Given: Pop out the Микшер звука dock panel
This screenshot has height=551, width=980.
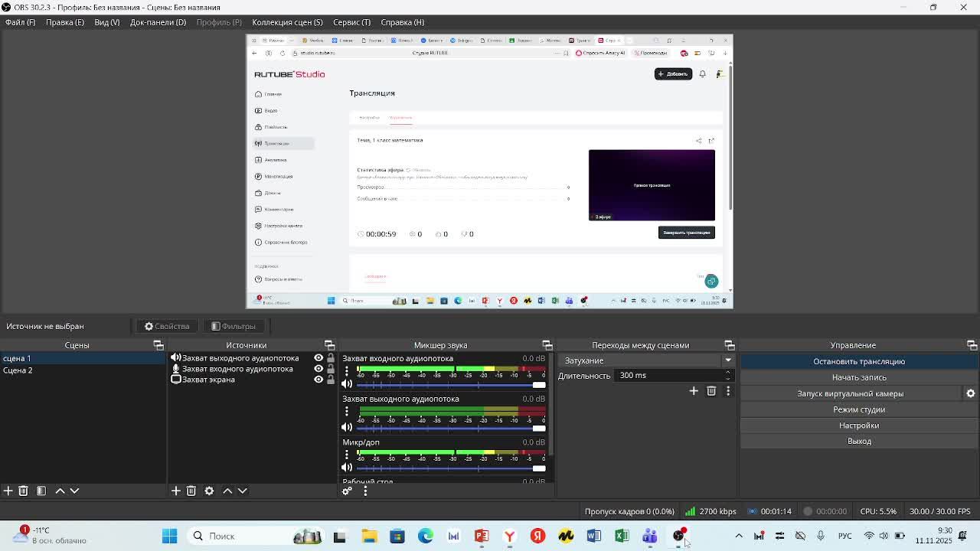Looking at the screenshot, I should tap(547, 345).
